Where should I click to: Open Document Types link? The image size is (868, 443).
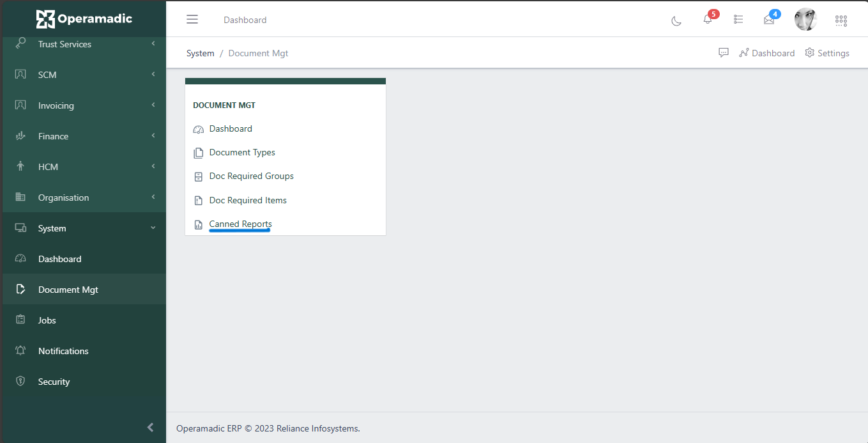(x=242, y=152)
